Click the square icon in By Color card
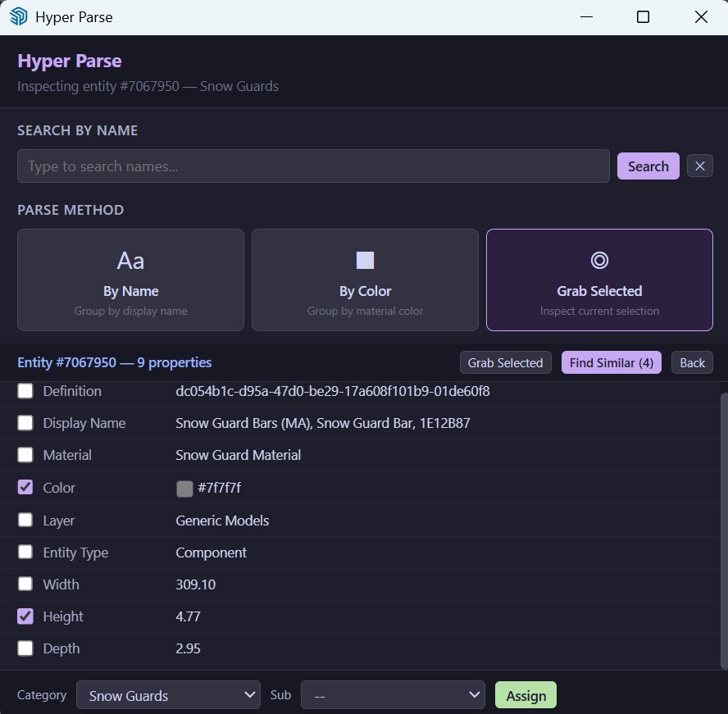Screen dimensions: 728x714 pyautogui.click(x=365, y=260)
